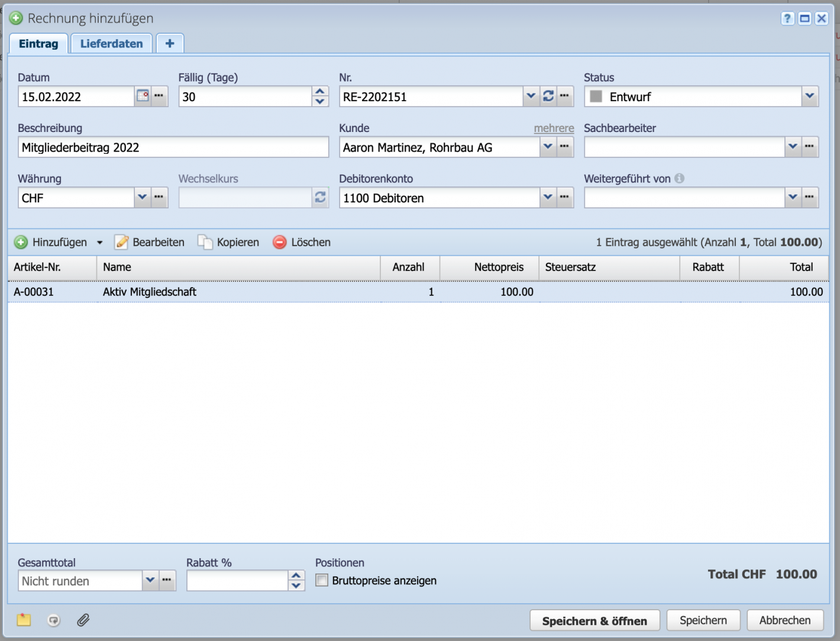840x641 pixels.
Task: Open the help icon in the title bar
Action: pos(787,18)
